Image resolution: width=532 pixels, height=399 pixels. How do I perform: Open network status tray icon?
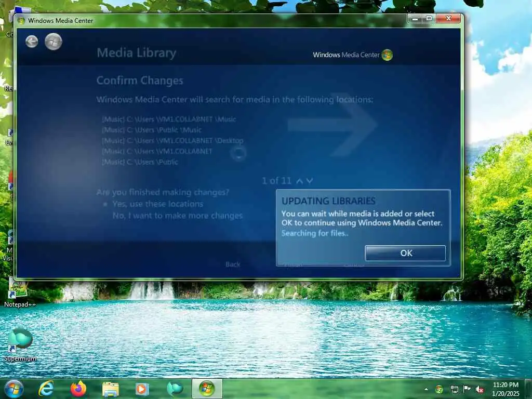(454, 389)
